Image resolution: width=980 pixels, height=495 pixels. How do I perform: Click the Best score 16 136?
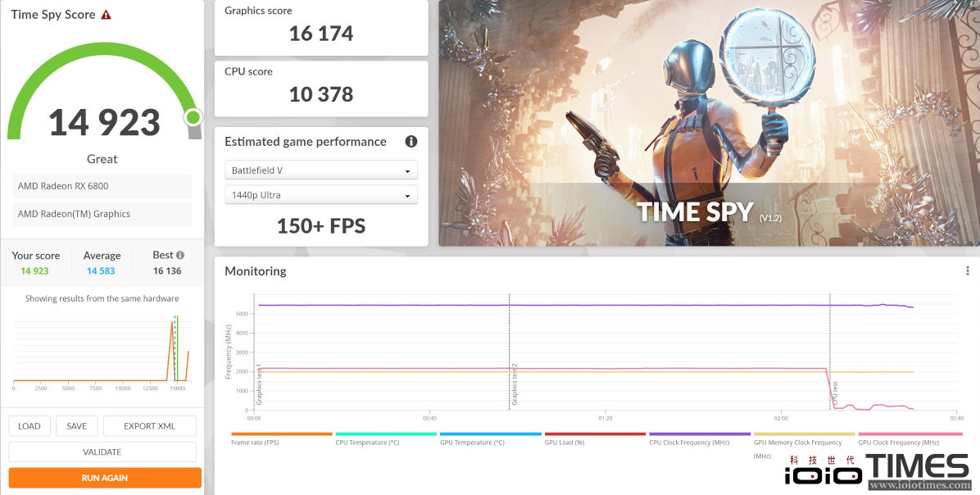(x=167, y=270)
